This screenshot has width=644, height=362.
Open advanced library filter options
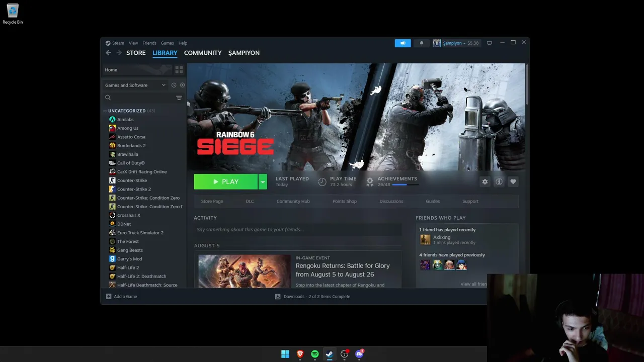(179, 98)
